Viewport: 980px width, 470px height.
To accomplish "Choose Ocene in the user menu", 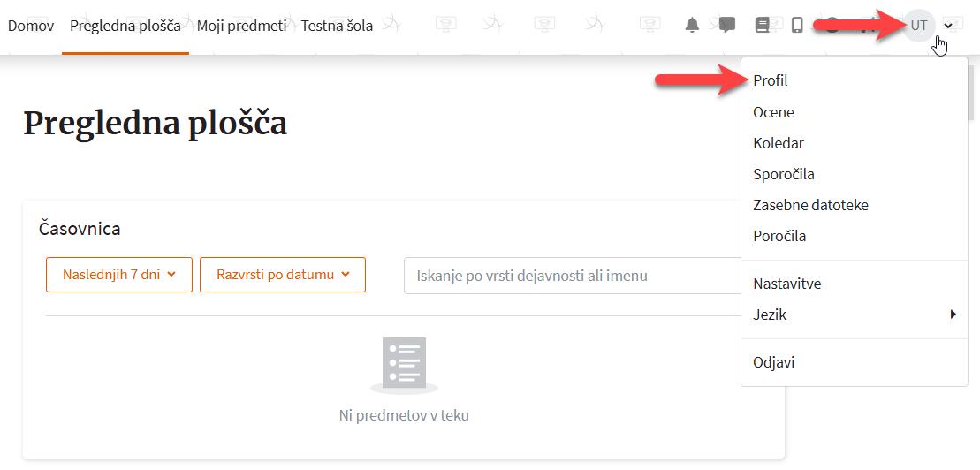I will pos(773,112).
